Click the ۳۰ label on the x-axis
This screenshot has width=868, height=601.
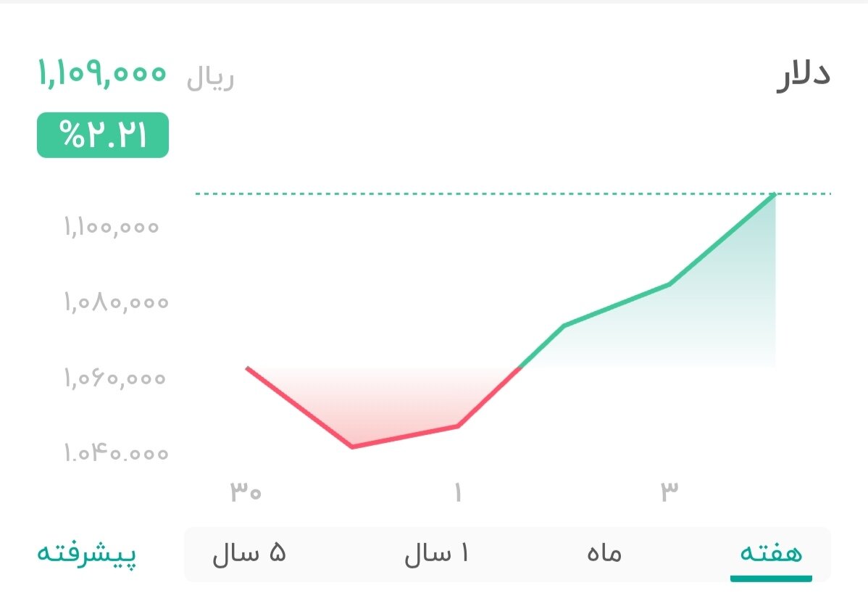click(246, 490)
